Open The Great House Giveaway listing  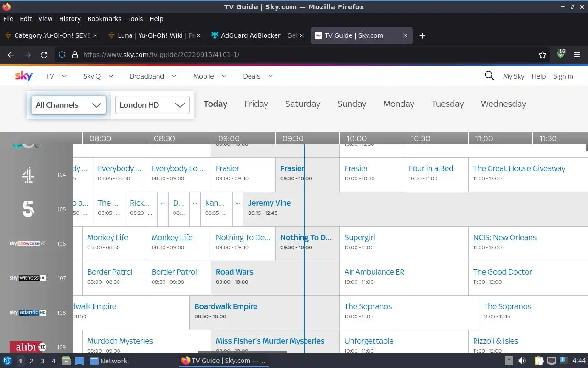point(528,175)
